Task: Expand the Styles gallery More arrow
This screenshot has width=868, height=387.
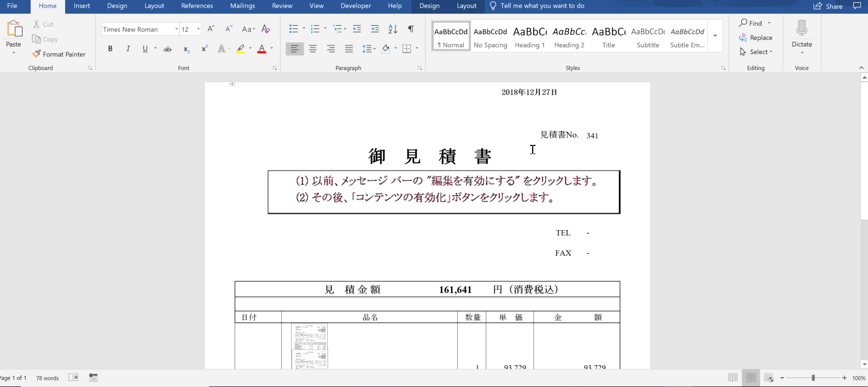Action: tap(715, 36)
